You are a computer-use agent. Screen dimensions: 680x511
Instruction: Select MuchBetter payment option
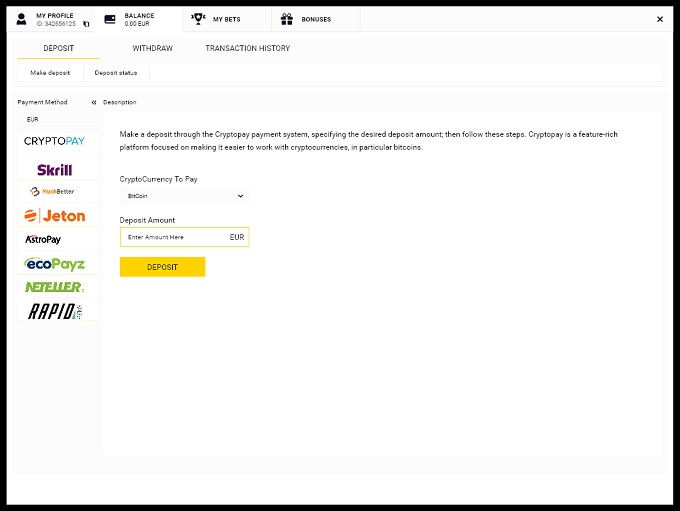(54, 191)
